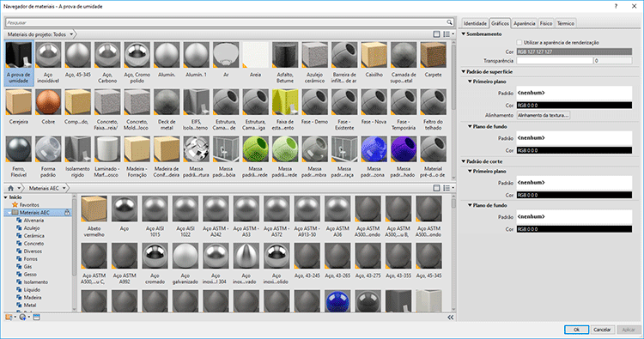Viewport: 644px width, 339px height.
Task: Select the Cobre material thumbnail
Action: pyautogui.click(x=48, y=102)
